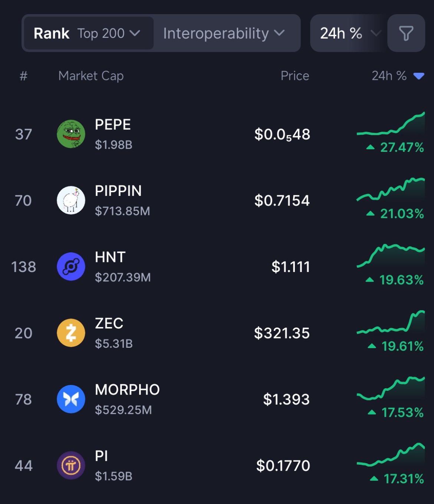The height and width of the screenshot is (504, 434).
Task: Sort by the Market Cap column header
Action: (x=91, y=76)
